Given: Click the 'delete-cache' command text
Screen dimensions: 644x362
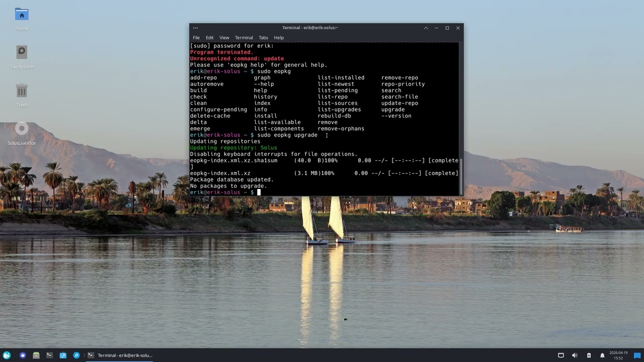Looking at the screenshot, I should pos(210,116).
